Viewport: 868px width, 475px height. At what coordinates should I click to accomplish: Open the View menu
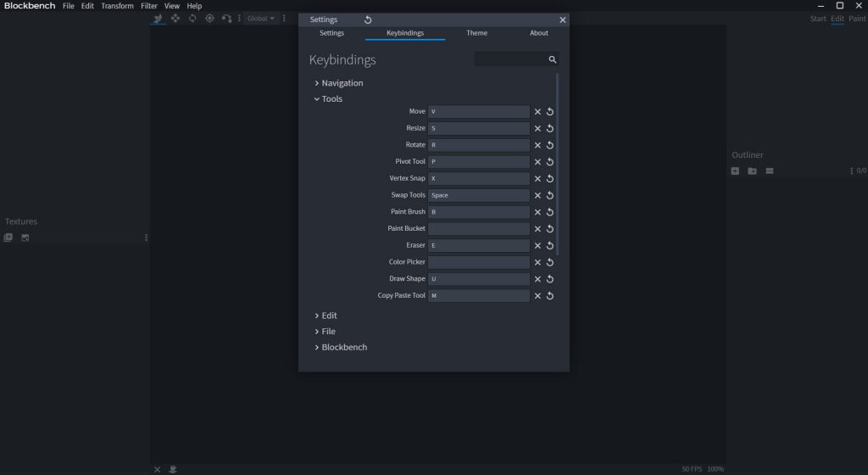point(171,6)
